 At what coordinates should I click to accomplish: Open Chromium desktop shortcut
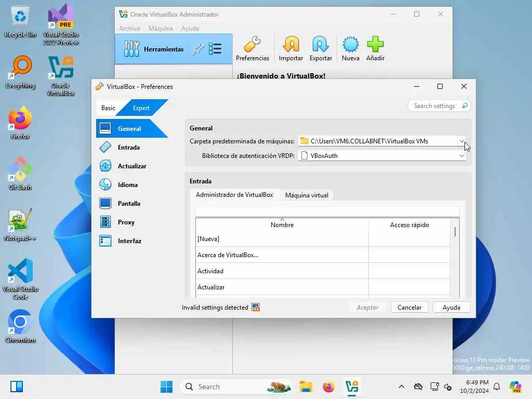[20, 326]
